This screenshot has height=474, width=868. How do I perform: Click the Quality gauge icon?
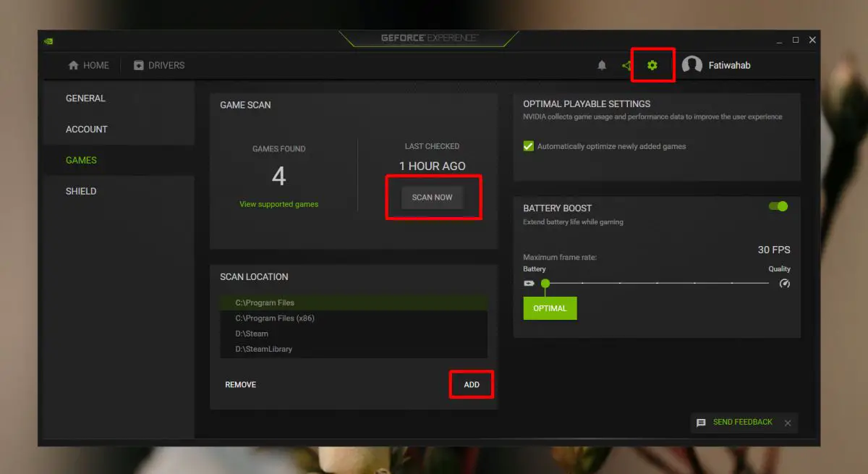(785, 284)
